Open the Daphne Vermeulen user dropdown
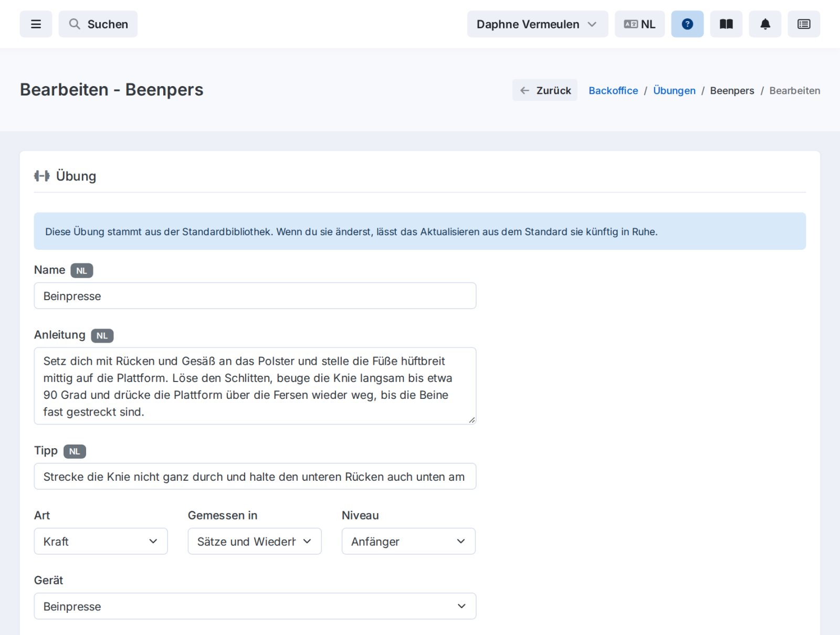The image size is (840, 635). pyautogui.click(x=538, y=24)
